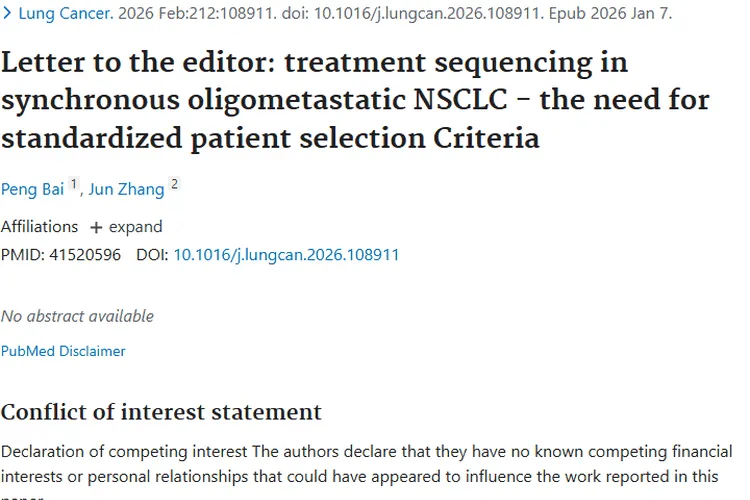Open the Lung Cancer journal menu

62,14
